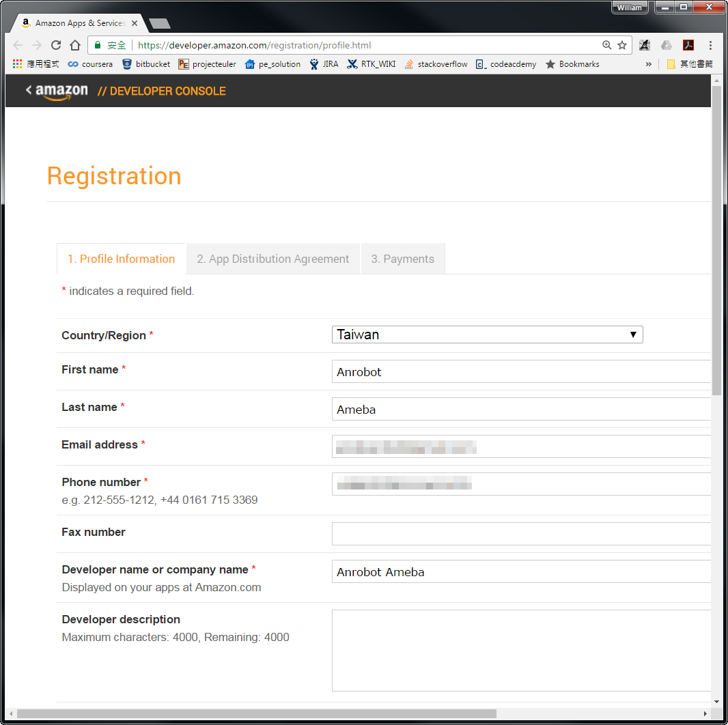Select the Amazon Apps & Services browser tab
The height and width of the screenshot is (725, 728).
click(80, 23)
